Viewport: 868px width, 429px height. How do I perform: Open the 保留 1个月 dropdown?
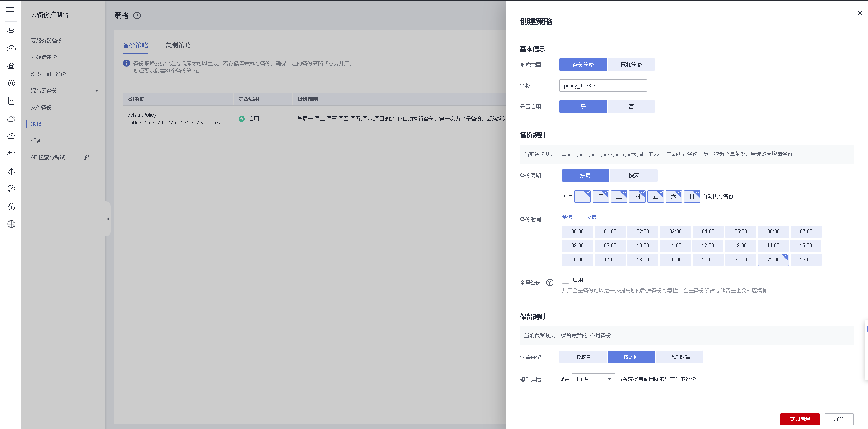click(593, 379)
